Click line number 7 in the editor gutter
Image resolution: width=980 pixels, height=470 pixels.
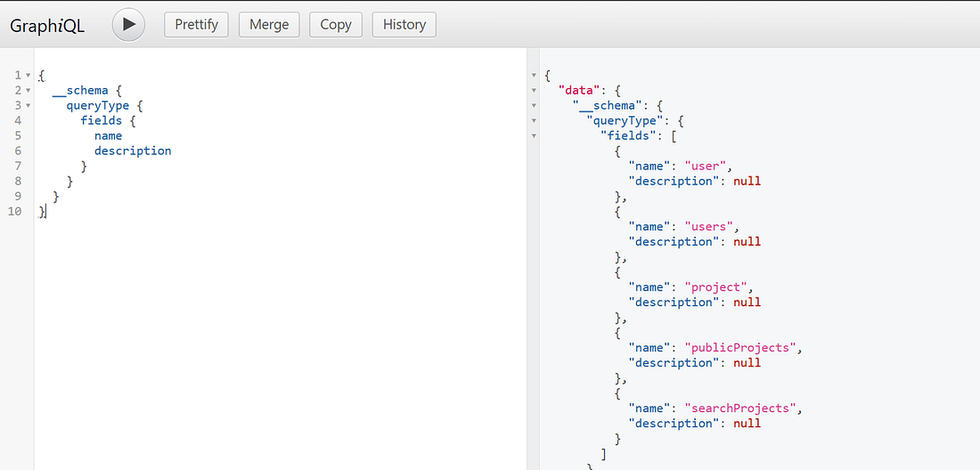tap(18, 166)
